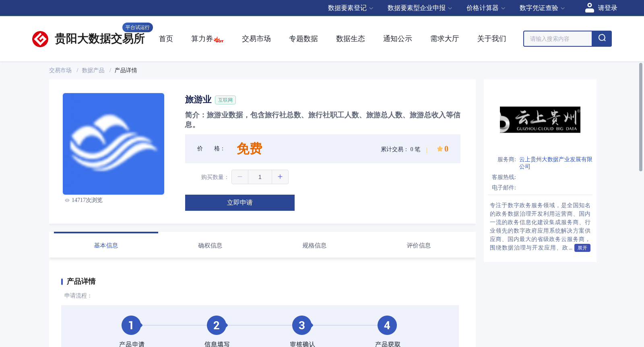
Task: Click the HOT flame badge next to 算力券
Action: pyautogui.click(x=219, y=39)
